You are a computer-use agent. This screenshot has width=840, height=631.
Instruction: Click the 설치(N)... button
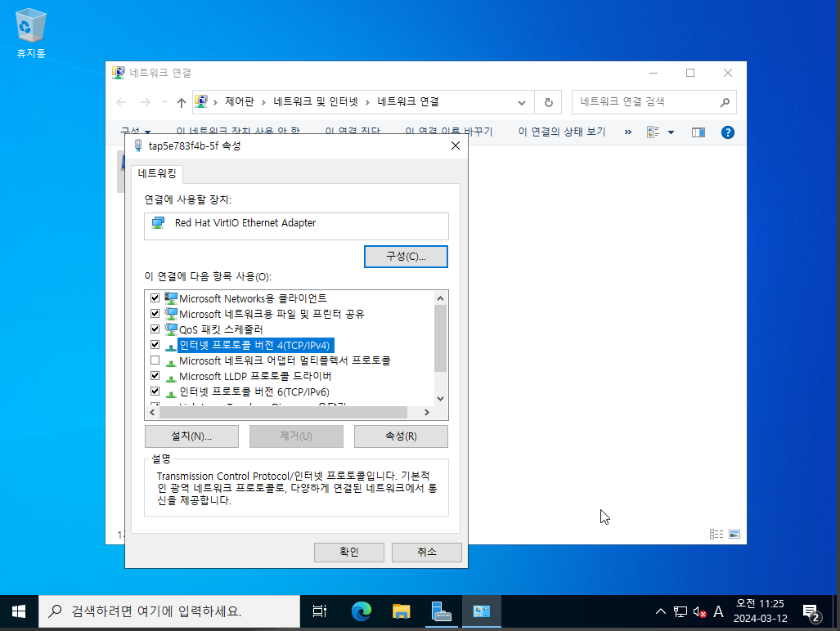pyautogui.click(x=191, y=436)
